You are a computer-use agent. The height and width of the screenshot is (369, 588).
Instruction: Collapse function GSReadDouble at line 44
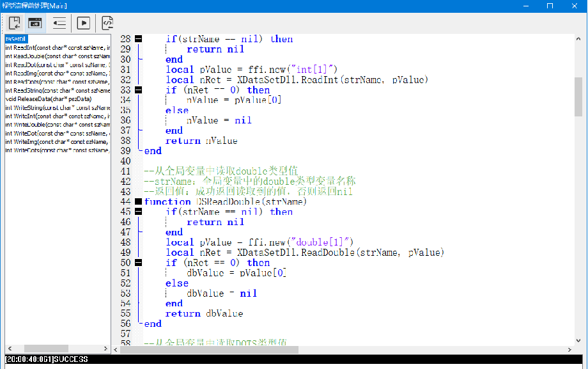click(x=138, y=201)
